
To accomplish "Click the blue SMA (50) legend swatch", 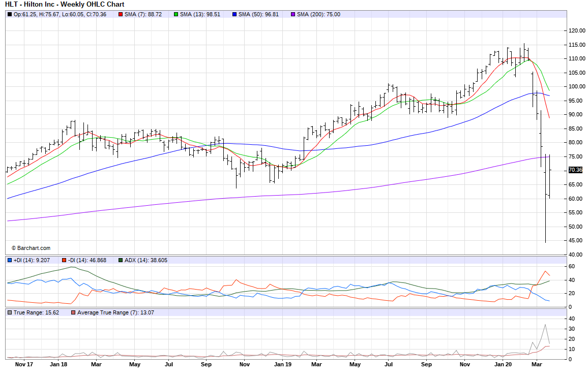I will click(x=234, y=14).
